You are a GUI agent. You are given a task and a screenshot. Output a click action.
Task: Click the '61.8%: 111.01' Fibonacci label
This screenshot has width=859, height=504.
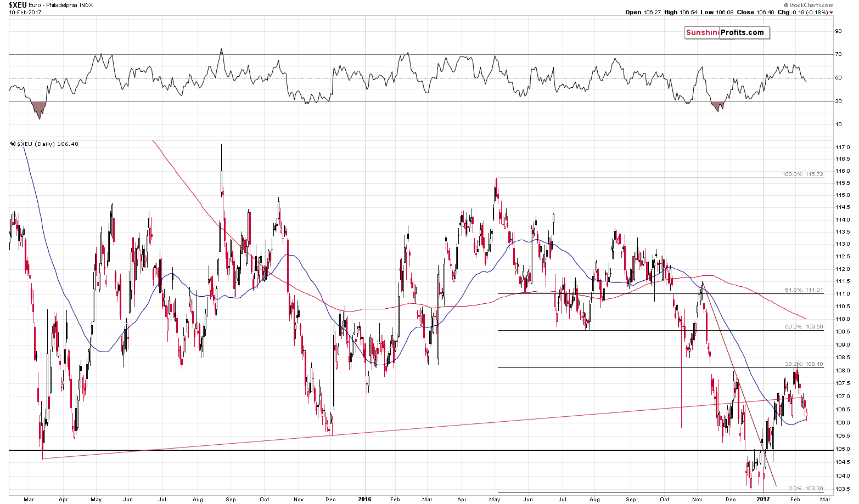point(805,290)
